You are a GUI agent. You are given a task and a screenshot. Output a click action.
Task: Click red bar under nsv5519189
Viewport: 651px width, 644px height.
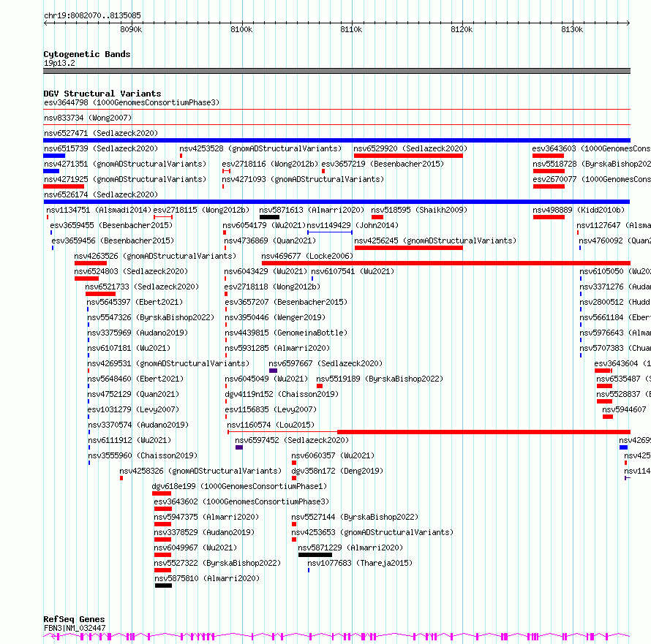[320, 386]
